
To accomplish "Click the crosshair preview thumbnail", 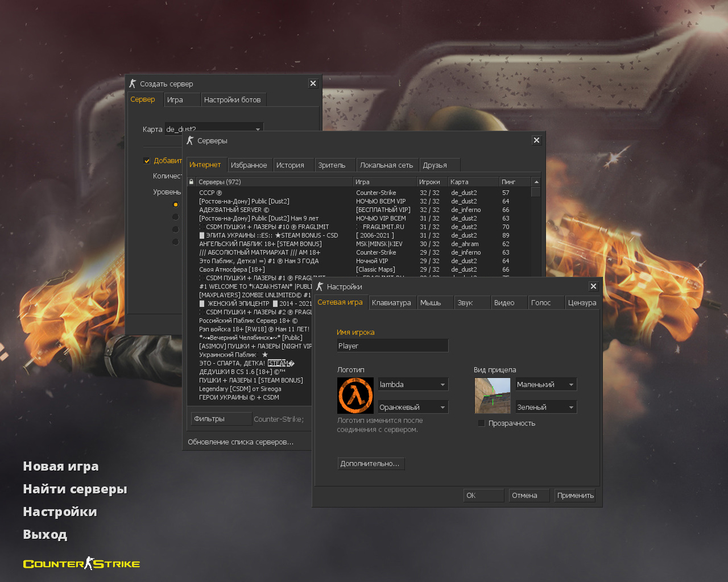I will 492,396.
